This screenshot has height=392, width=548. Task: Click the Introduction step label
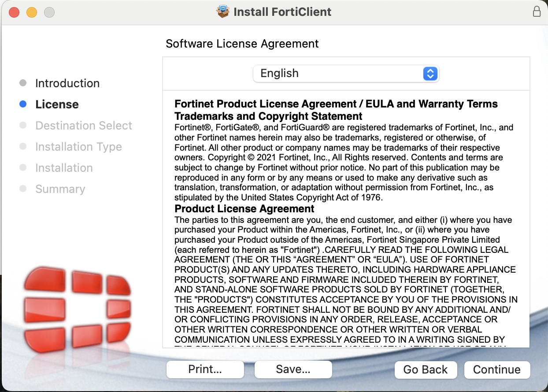(67, 83)
